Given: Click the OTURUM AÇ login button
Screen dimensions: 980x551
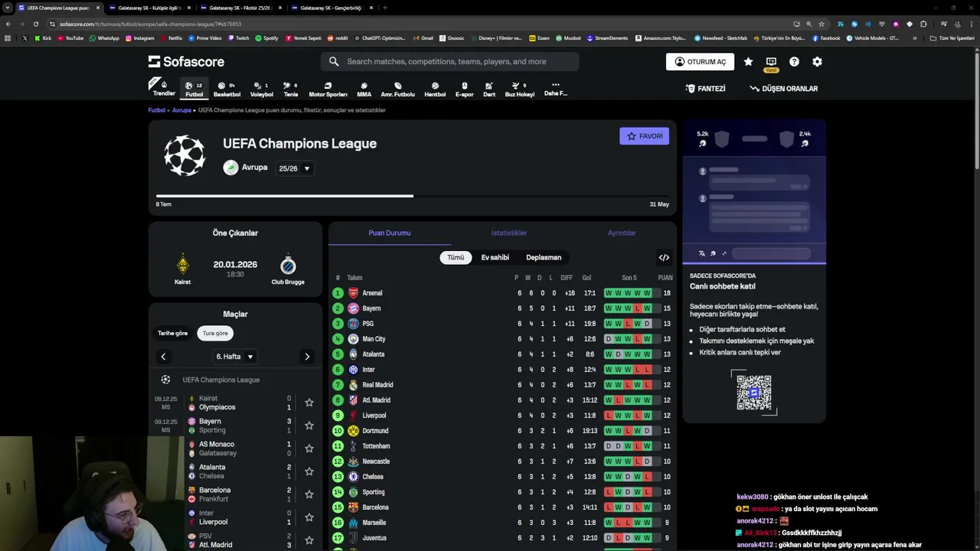Looking at the screenshot, I should click(x=700, y=62).
